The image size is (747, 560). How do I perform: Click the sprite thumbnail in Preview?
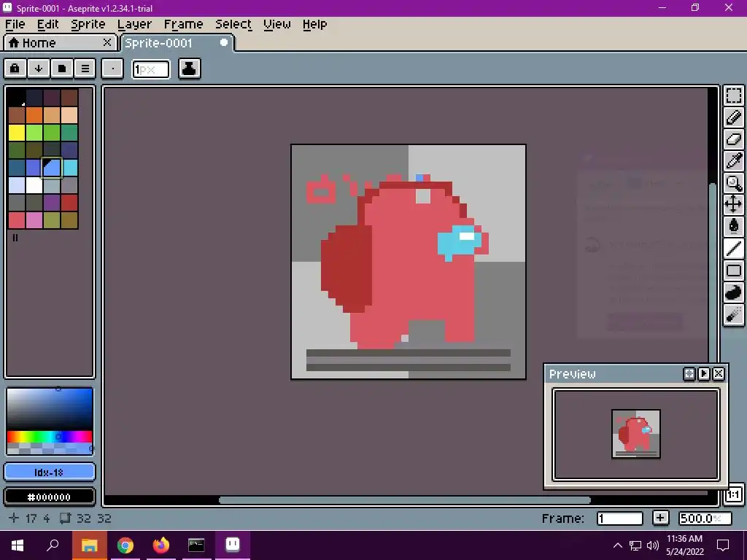coord(636,434)
